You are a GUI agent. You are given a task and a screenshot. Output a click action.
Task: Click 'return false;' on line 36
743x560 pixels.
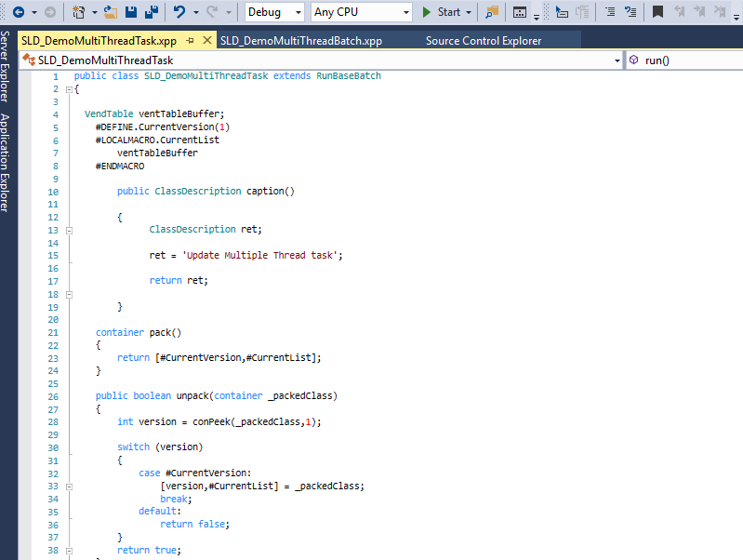[x=194, y=524]
